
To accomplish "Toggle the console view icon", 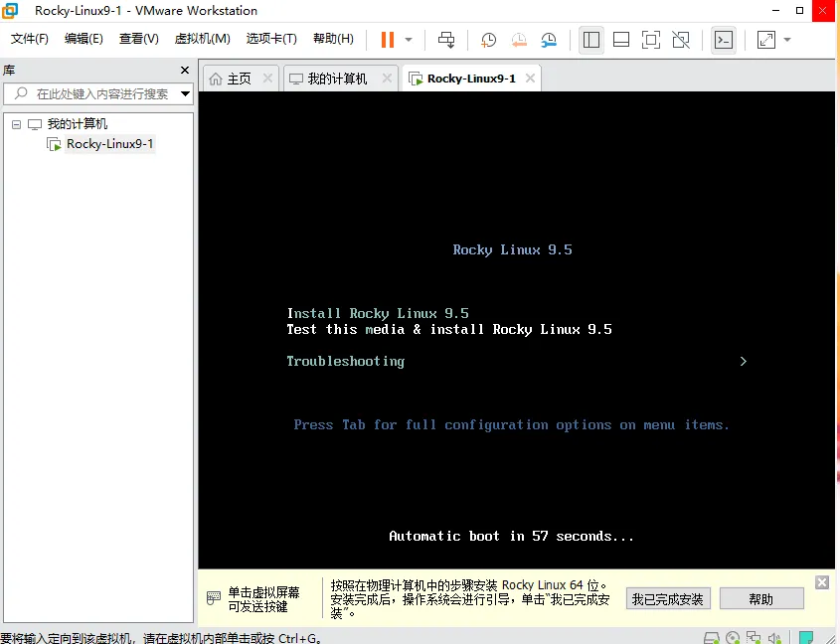I will (x=724, y=40).
